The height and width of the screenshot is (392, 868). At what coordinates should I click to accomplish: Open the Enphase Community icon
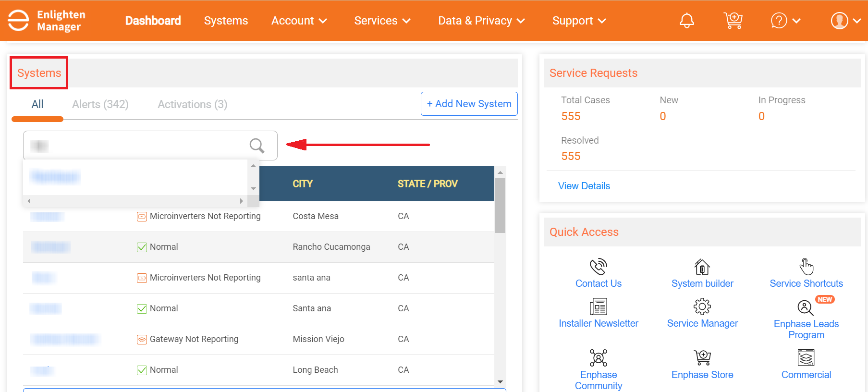point(598,358)
